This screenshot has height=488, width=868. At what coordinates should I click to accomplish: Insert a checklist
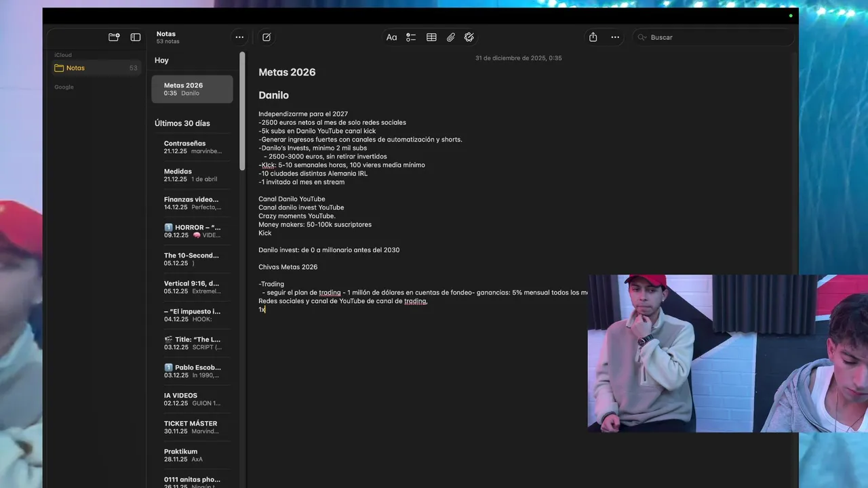pos(411,37)
